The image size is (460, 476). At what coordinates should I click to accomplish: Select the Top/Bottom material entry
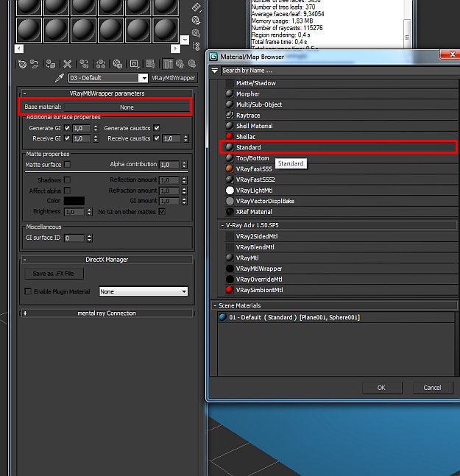click(x=342, y=158)
